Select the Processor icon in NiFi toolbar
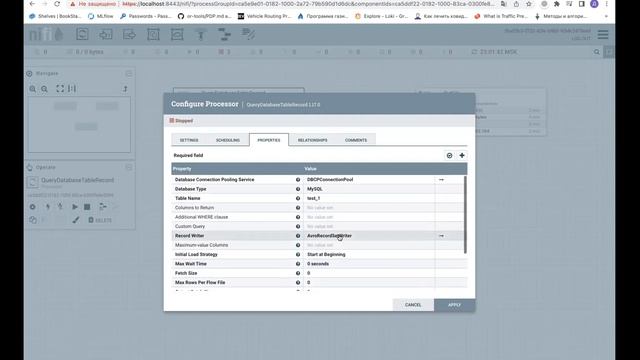Image resolution: width=640 pixels, height=360 pixels. (82, 34)
